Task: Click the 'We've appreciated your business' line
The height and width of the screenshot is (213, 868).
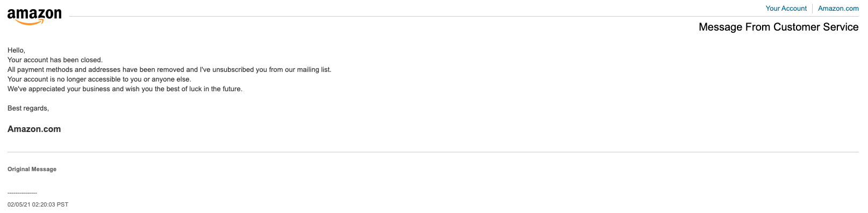Action: pos(125,89)
